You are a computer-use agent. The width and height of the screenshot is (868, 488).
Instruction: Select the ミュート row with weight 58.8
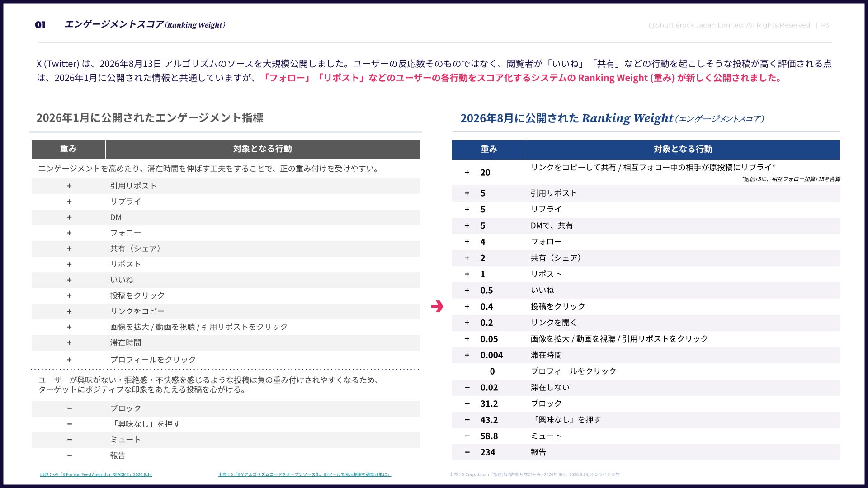(x=646, y=436)
